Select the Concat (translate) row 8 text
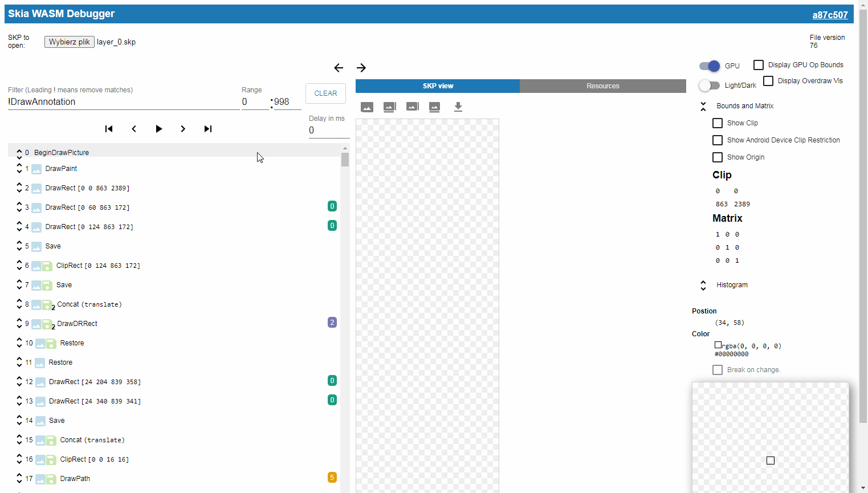Viewport: 868px width, 493px height. tap(89, 305)
